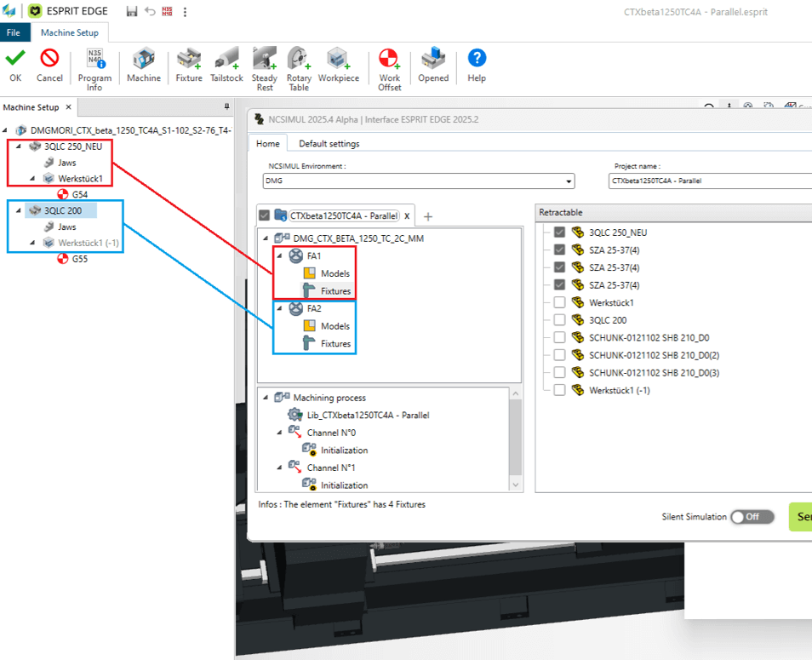
Task: Collapse the Channel N°0 node
Action: tap(280, 433)
